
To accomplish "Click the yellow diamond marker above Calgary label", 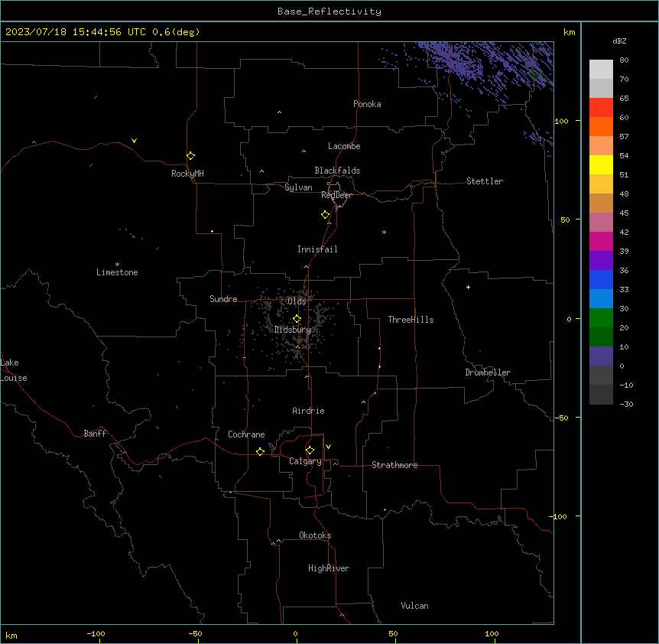I will pyautogui.click(x=310, y=450).
